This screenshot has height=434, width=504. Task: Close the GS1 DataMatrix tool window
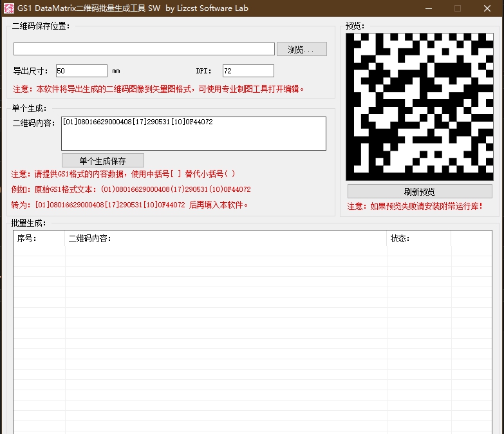coord(487,8)
